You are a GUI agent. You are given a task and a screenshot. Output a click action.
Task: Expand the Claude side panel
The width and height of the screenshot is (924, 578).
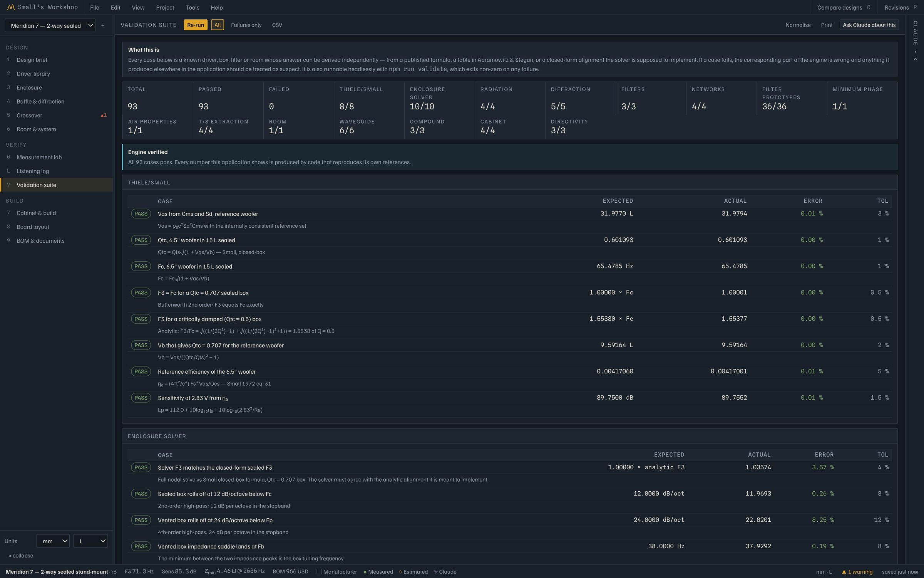coord(916,40)
